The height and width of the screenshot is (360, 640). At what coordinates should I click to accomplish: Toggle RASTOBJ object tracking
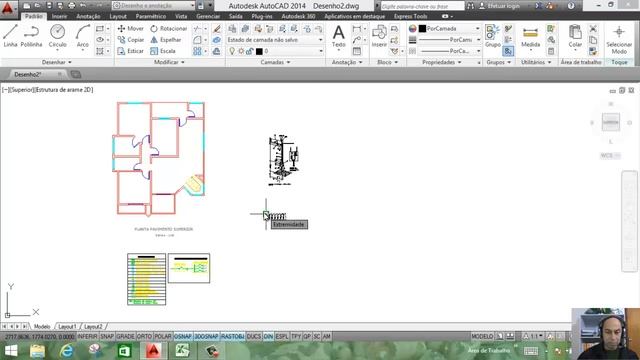coord(233,336)
